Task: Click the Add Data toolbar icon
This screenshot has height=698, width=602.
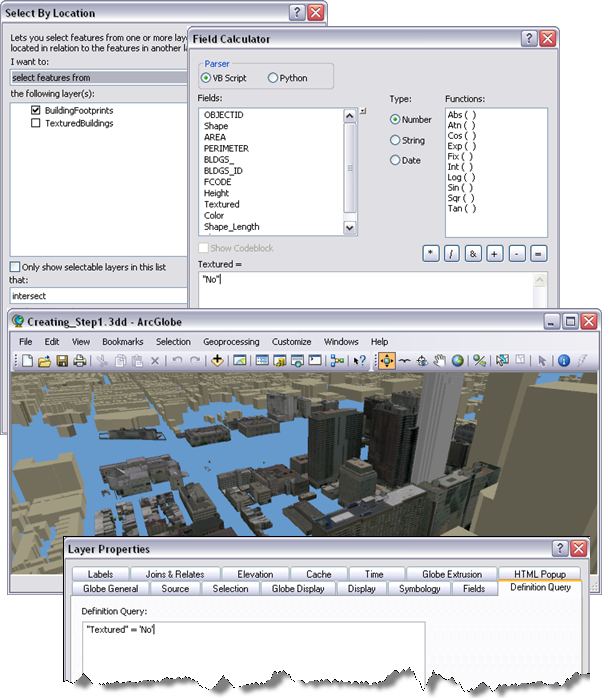Action: tap(218, 360)
